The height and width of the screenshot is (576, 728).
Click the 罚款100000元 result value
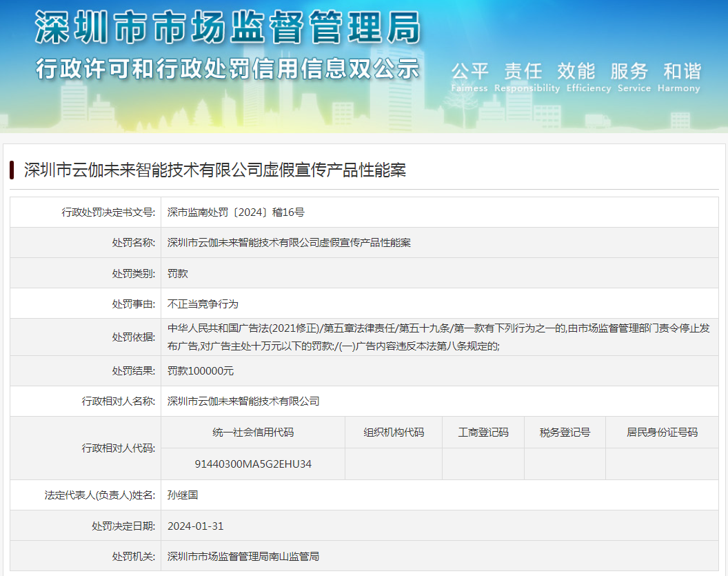click(x=201, y=370)
